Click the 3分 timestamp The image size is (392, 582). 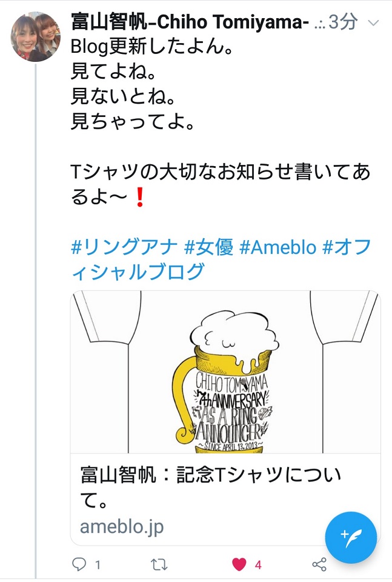[343, 22]
